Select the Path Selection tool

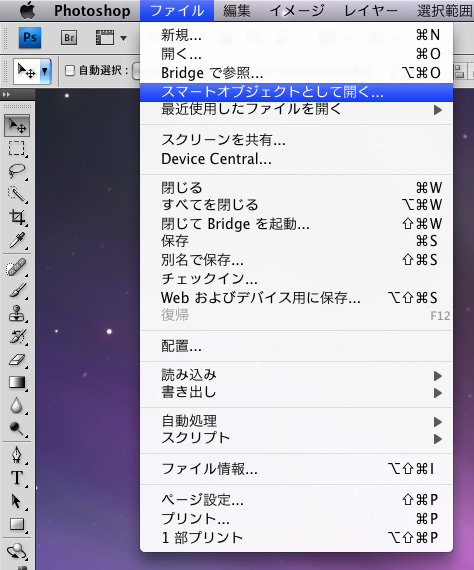point(17,501)
